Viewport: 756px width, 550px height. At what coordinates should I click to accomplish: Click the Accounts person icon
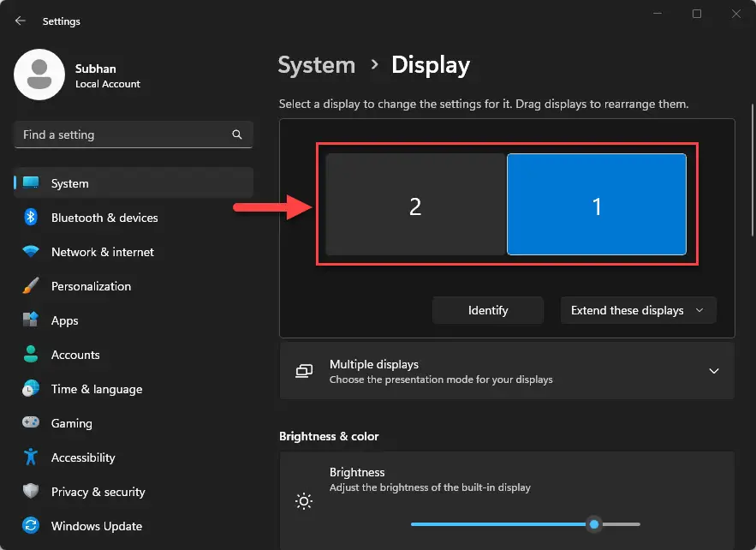click(x=31, y=354)
